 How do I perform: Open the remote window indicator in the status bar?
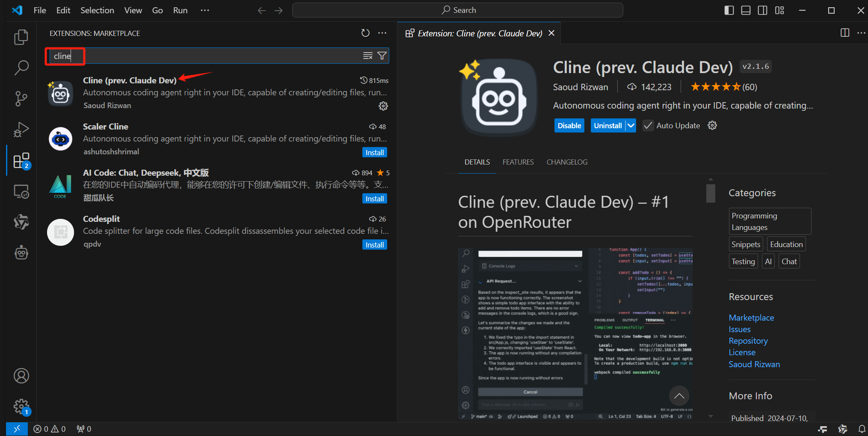point(17,429)
